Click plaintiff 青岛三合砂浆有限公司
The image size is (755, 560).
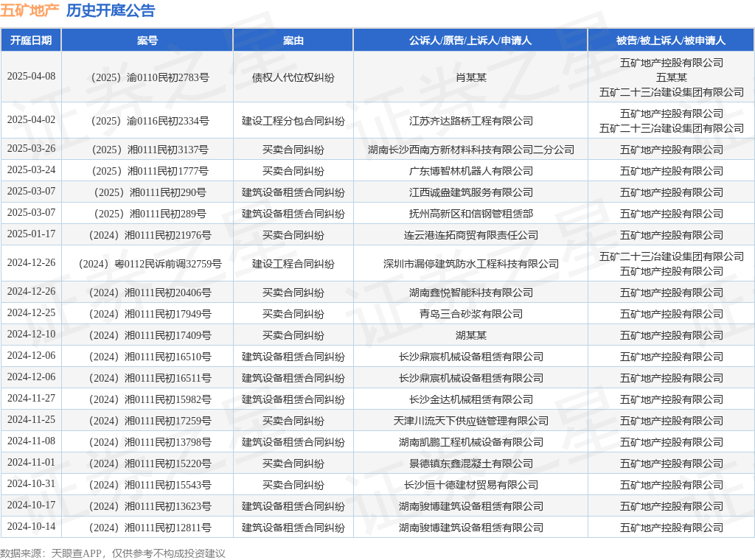(471, 314)
